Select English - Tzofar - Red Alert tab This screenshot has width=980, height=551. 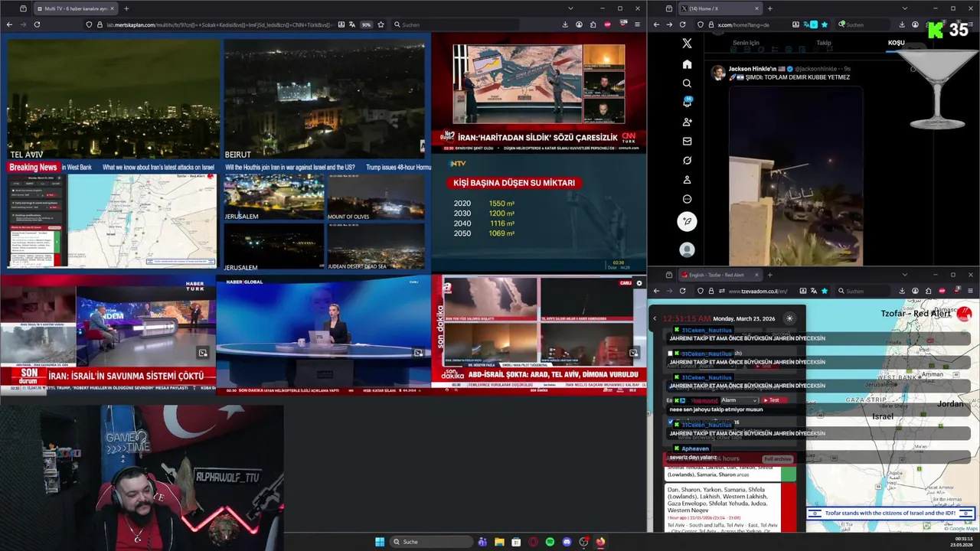(x=720, y=275)
